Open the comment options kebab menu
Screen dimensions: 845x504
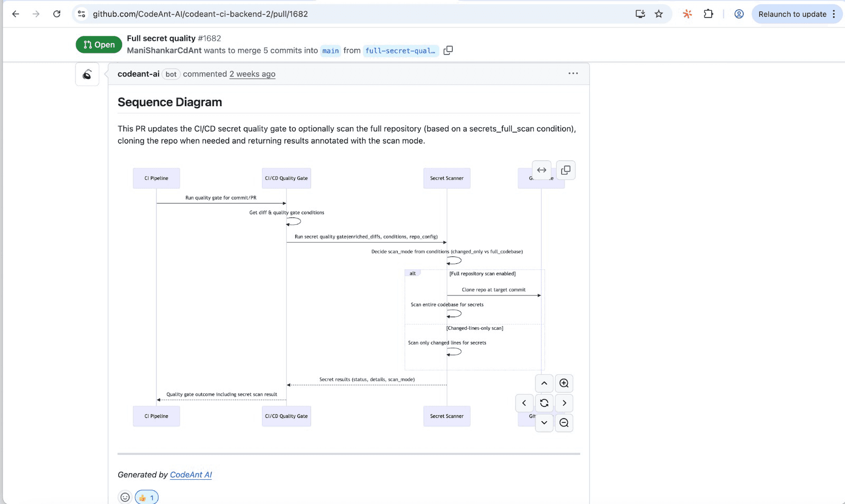574,74
